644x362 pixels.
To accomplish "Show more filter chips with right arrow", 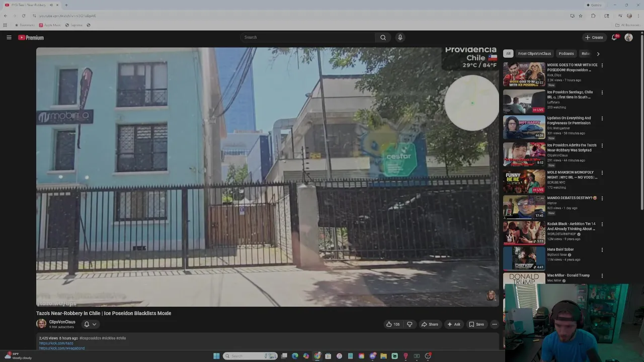I will 598,53.
